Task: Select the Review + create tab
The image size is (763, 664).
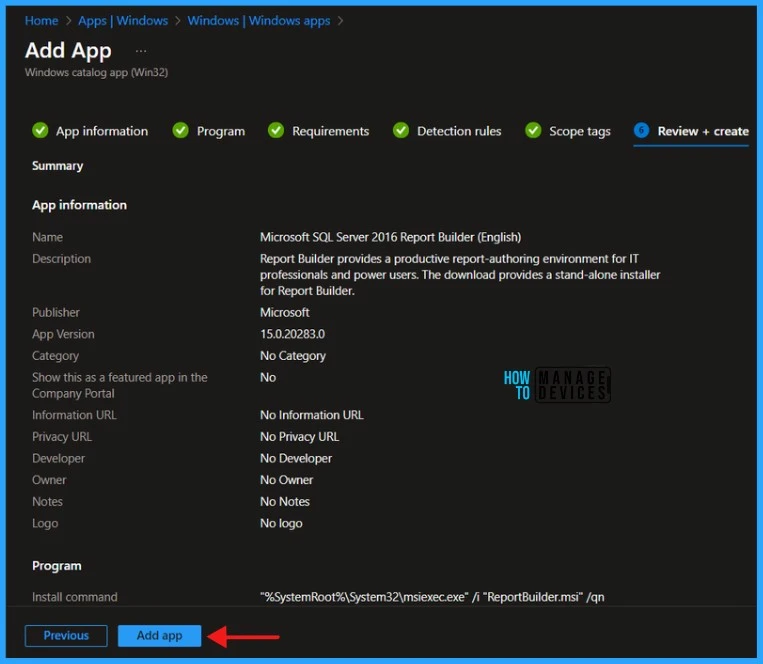Action: (703, 131)
